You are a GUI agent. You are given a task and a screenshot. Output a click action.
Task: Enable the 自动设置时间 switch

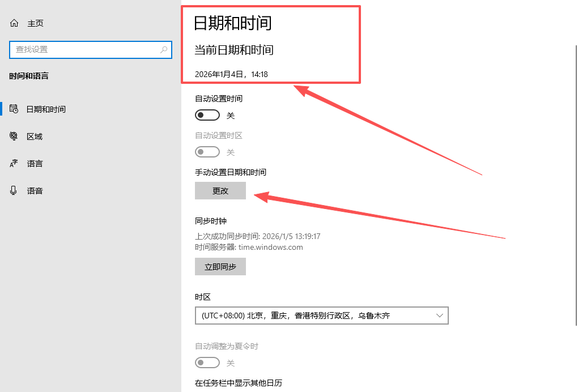[207, 116]
